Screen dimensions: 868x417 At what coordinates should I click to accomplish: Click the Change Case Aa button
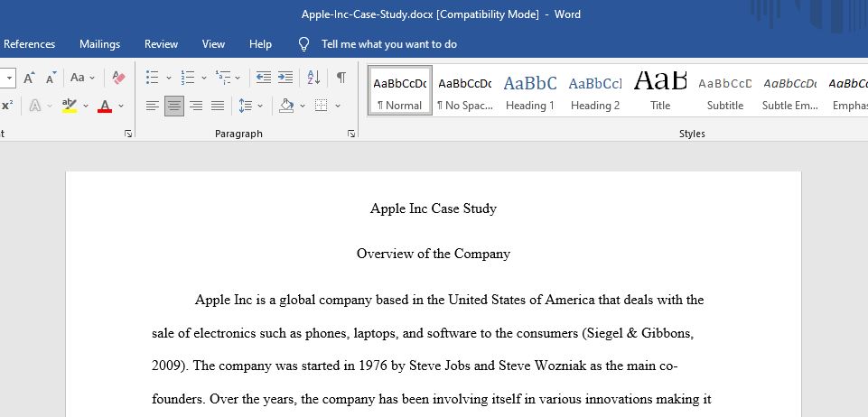click(78, 78)
